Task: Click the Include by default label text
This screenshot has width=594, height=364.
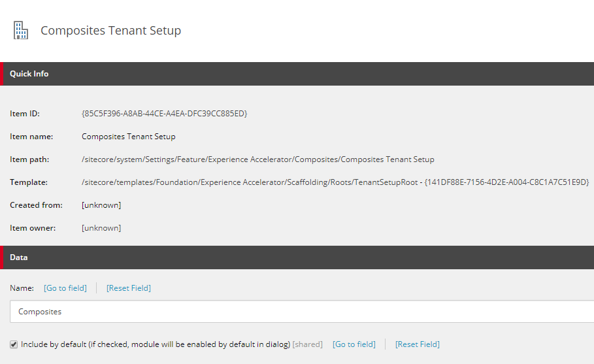Action: (156, 344)
